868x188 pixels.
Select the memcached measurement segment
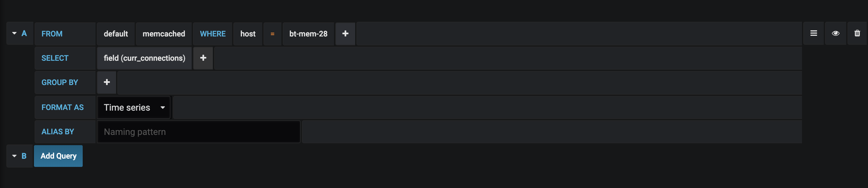[x=164, y=34]
